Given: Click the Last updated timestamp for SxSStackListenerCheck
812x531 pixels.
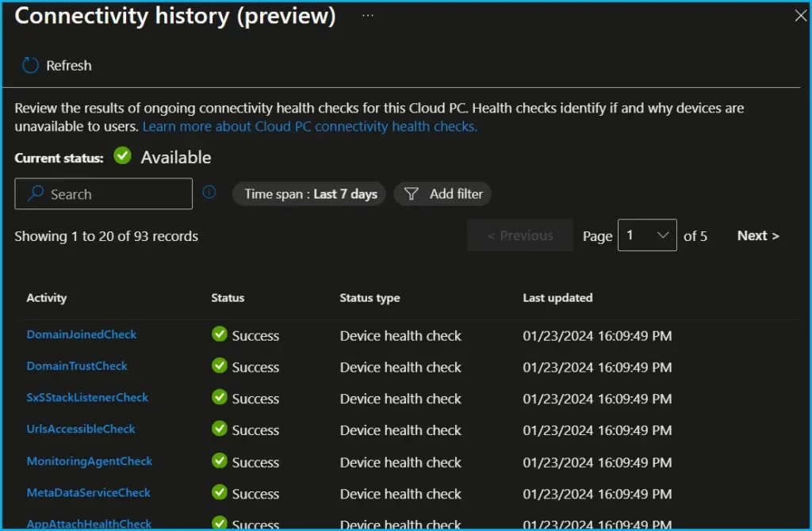Looking at the screenshot, I should 597,399.
